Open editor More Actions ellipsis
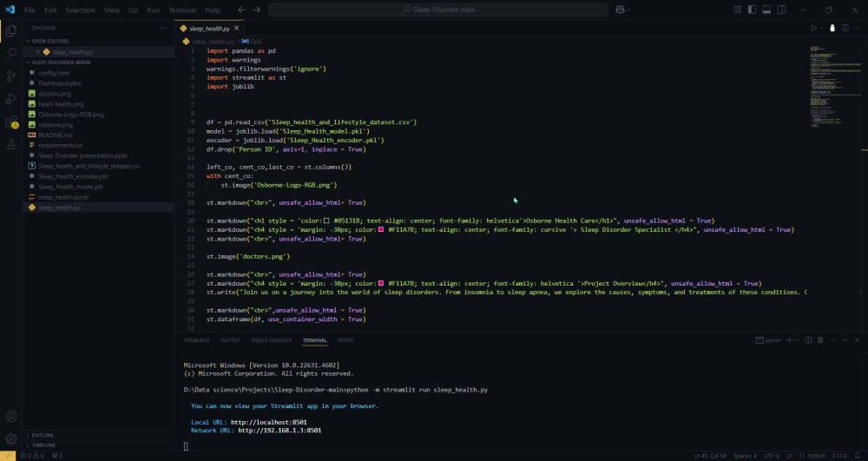The height and width of the screenshot is (461, 868). point(858,29)
